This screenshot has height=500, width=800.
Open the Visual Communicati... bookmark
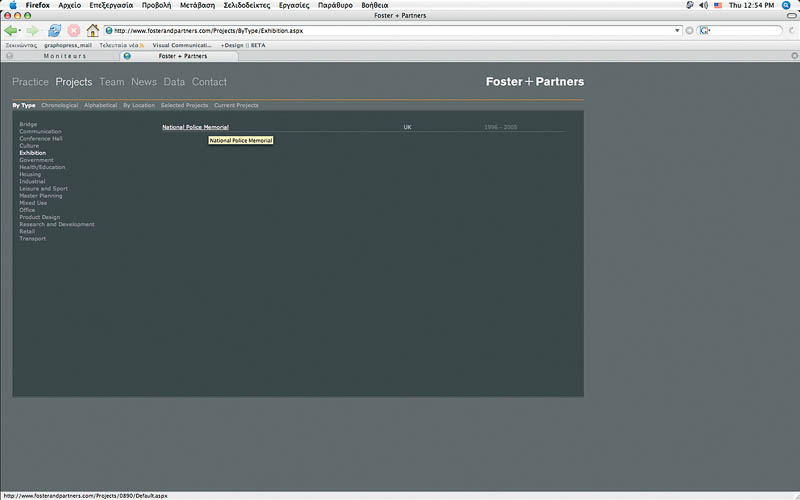[182, 45]
